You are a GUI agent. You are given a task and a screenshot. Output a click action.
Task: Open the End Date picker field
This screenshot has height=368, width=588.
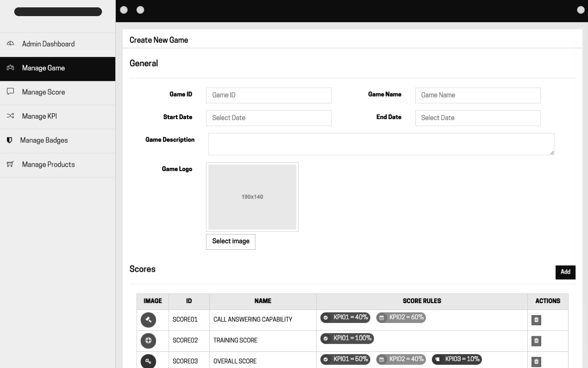pos(477,118)
